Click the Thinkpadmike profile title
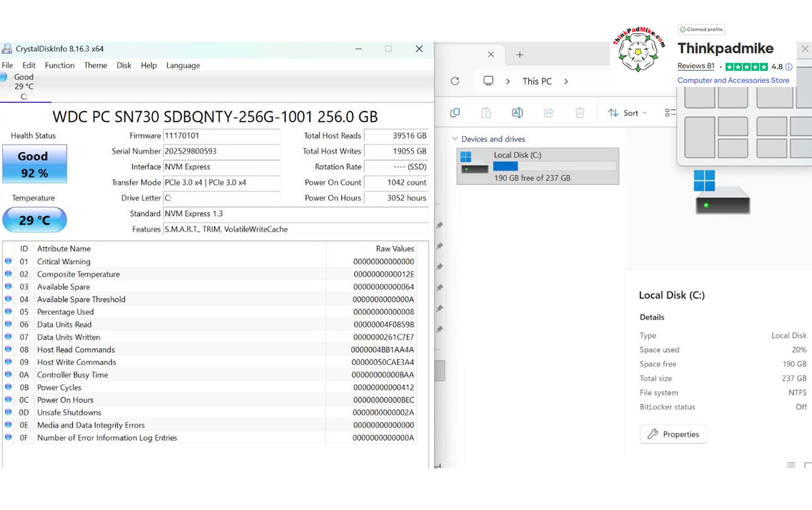 [725, 48]
